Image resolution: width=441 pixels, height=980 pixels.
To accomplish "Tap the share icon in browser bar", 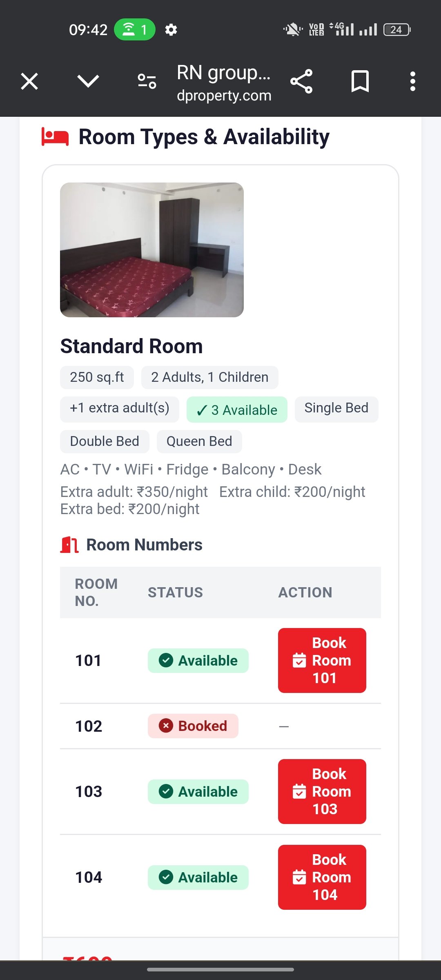I will 301,81.
